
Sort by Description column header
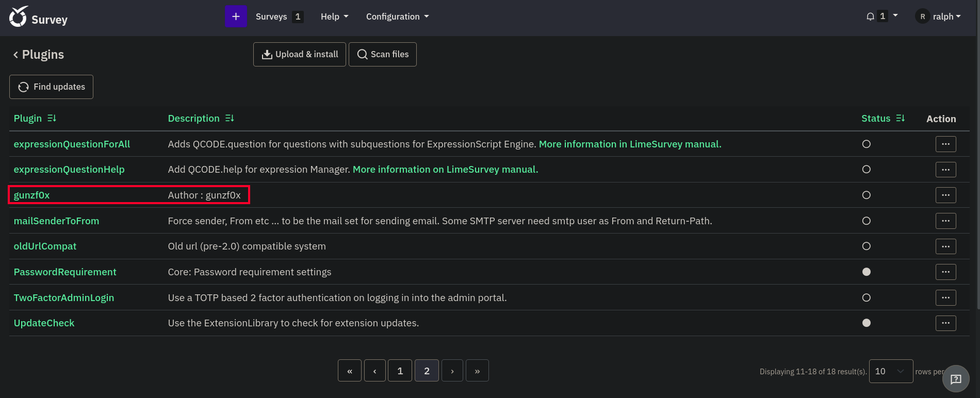point(193,119)
